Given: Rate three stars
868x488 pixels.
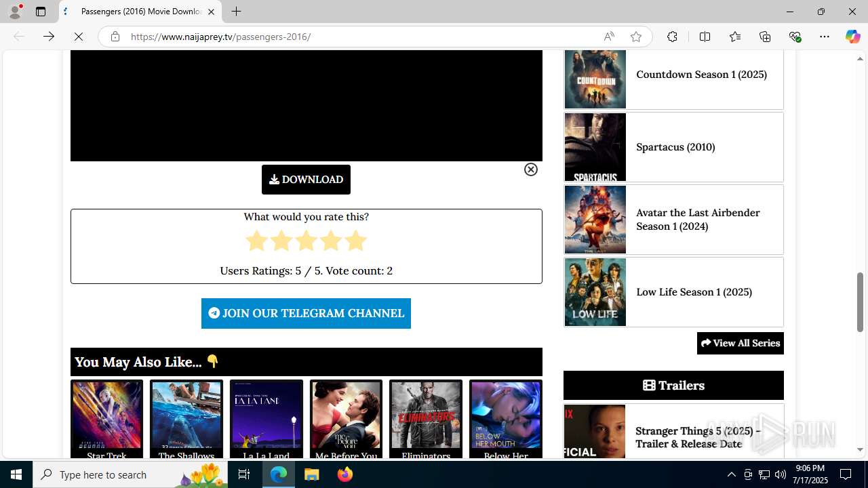Looking at the screenshot, I should (x=306, y=241).
